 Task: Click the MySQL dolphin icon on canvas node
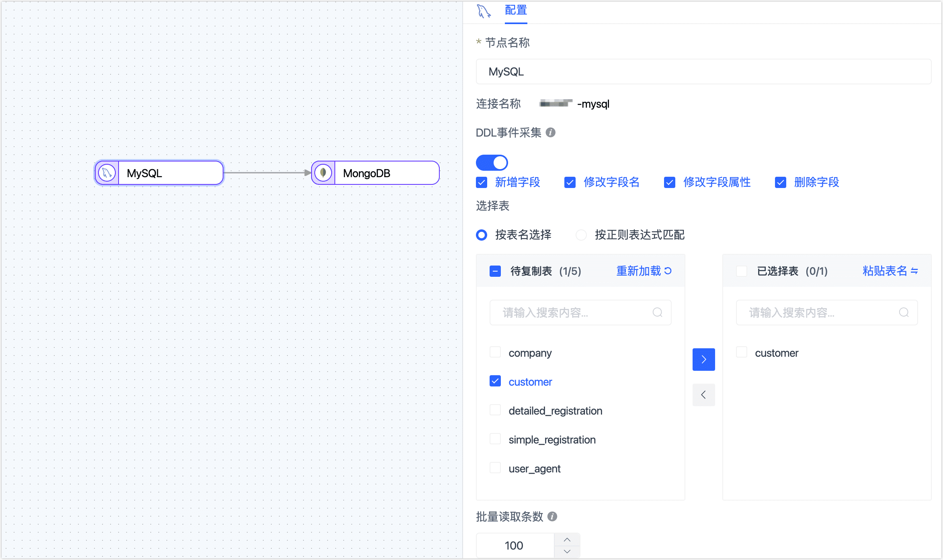pyautogui.click(x=107, y=173)
